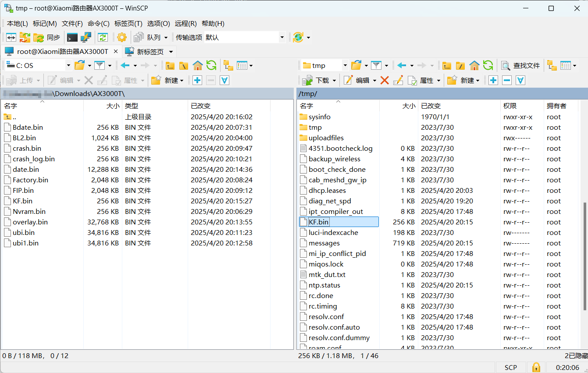Expand the 队列 dropdown arrow
The image size is (588, 373).
point(166,38)
